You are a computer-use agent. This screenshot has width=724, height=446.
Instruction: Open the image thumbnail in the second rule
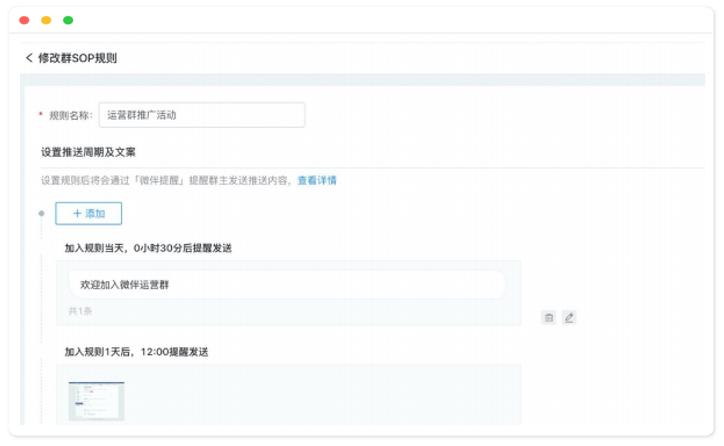point(96,400)
